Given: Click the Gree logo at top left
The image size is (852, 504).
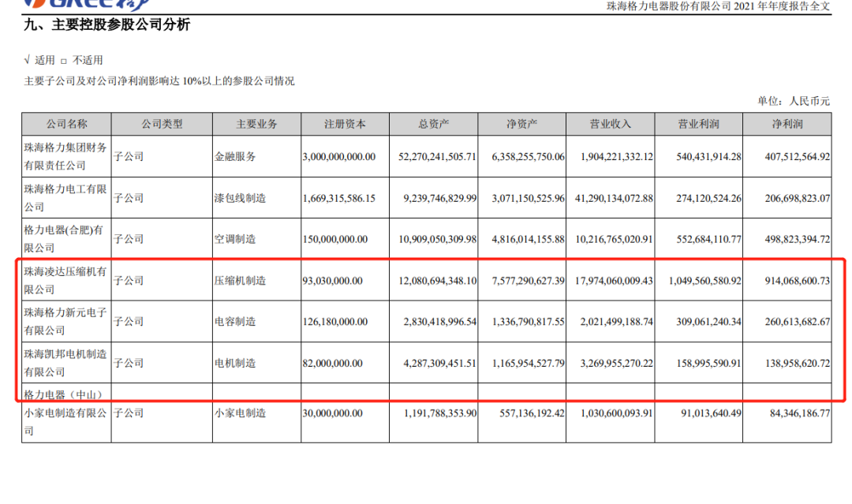Looking at the screenshot, I should coord(87,5).
